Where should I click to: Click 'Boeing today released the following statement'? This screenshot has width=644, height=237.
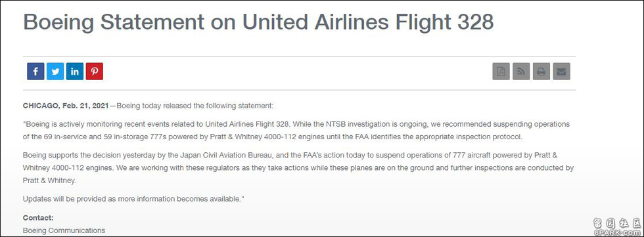pyautogui.click(x=195, y=106)
